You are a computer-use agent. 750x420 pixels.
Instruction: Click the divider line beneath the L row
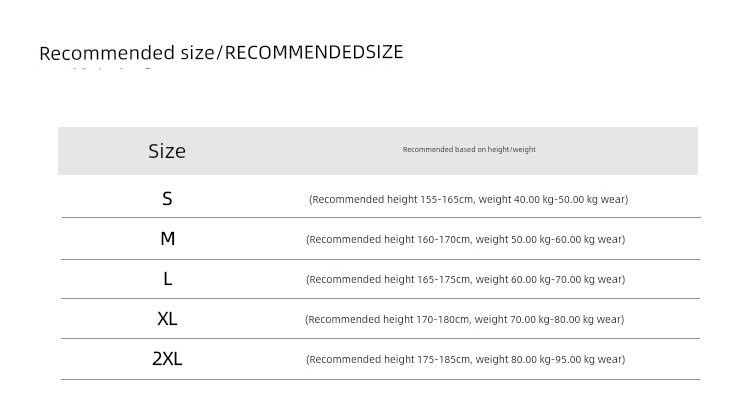coord(380,298)
